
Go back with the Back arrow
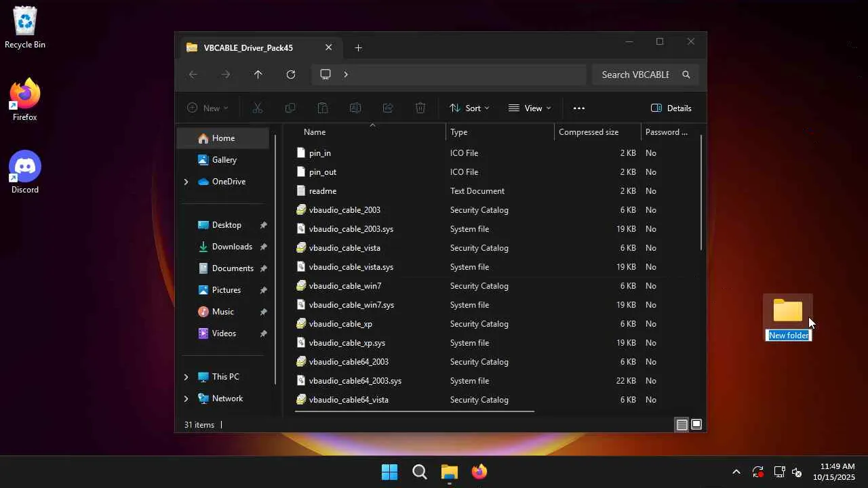[x=193, y=75]
